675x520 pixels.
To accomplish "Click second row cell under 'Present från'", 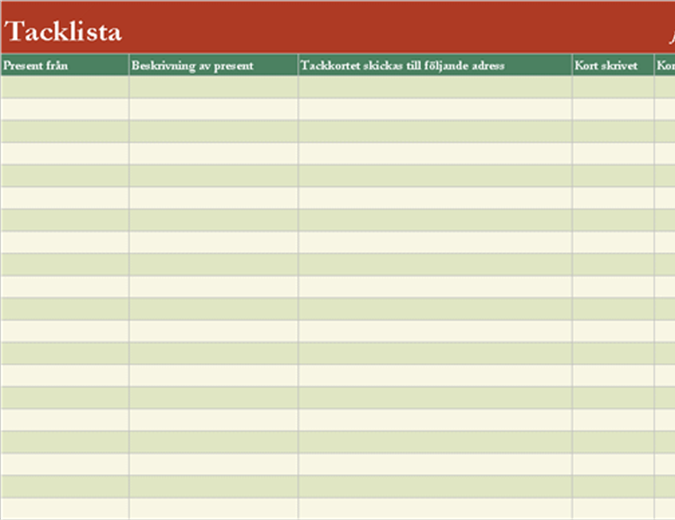I will pyautogui.click(x=65, y=109).
